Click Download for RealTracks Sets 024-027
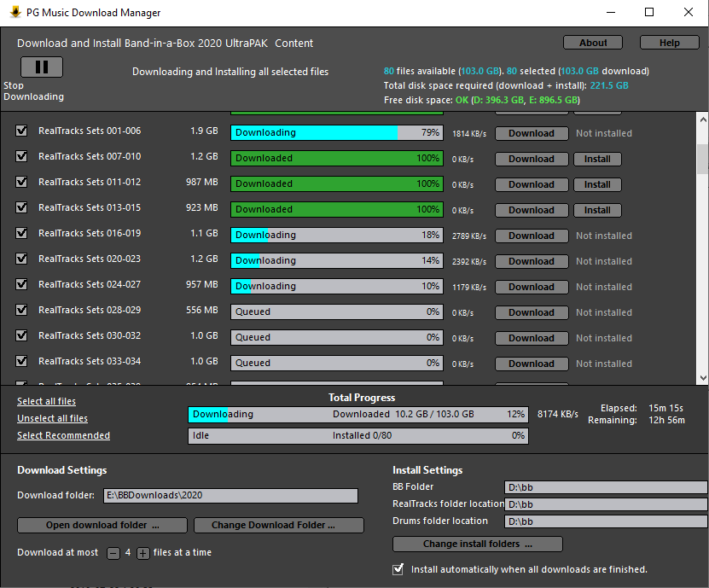This screenshot has height=588, width=709. tap(532, 287)
